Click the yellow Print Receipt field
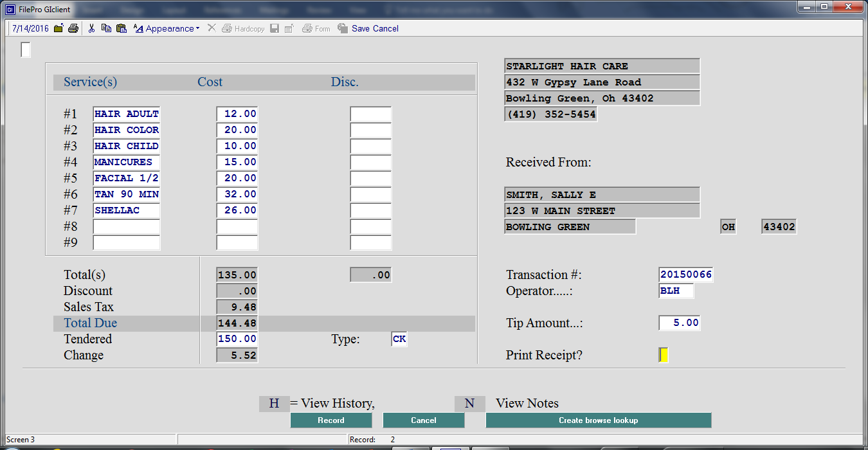Viewport: 868px width, 450px height. pos(664,355)
